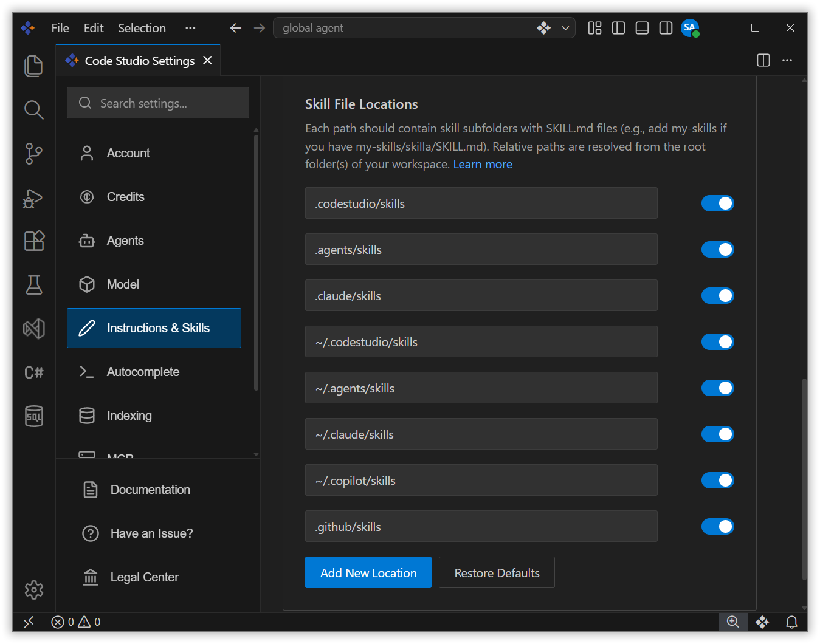Open the Documentation link

tap(150, 490)
